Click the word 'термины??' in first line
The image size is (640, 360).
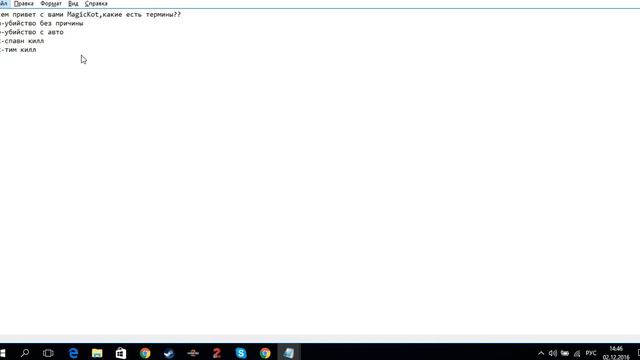[163, 14]
